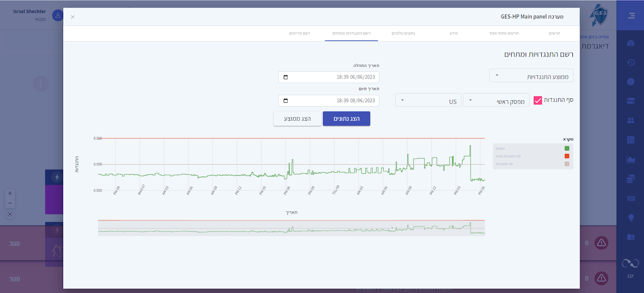Expand the מפסק ראשי dropdown
Viewport: 644px width, 293px height.
coord(496,100)
